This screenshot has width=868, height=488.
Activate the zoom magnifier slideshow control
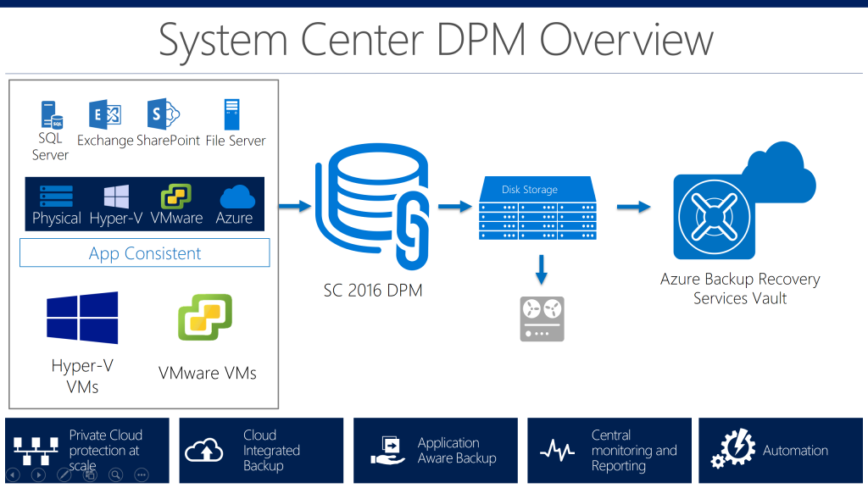coord(115,474)
